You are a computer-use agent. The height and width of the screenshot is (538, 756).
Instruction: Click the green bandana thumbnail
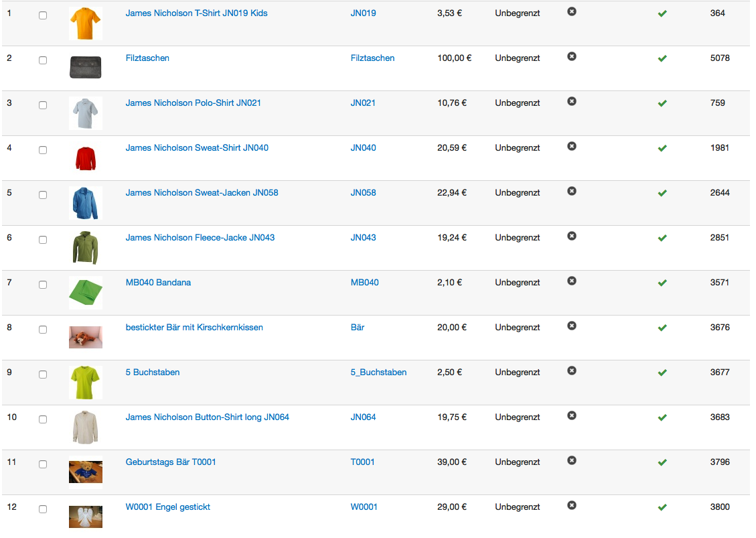[x=85, y=292]
